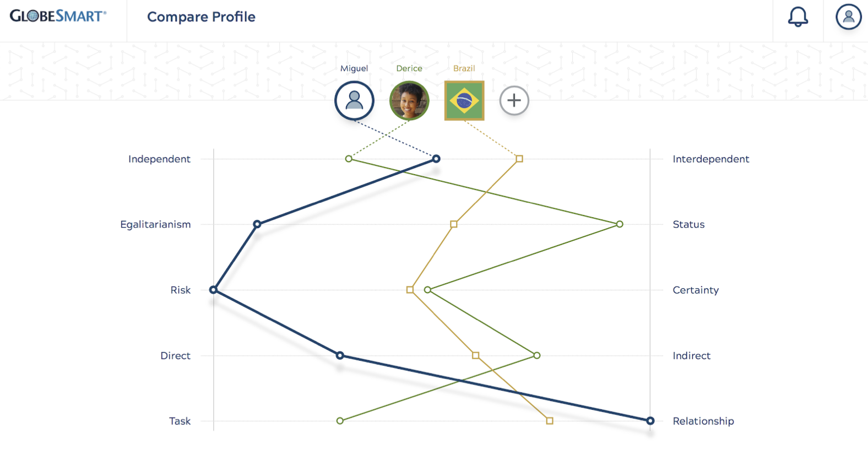
Task: Click Derice's point on Indirect row
Action: (537, 355)
